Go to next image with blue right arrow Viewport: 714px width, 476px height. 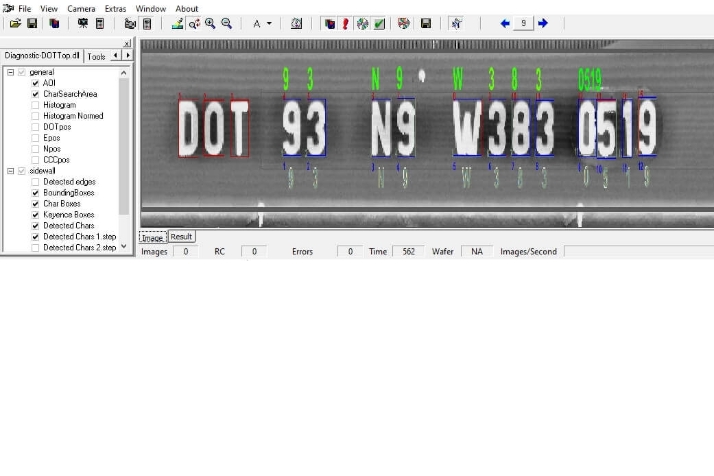coord(543,23)
